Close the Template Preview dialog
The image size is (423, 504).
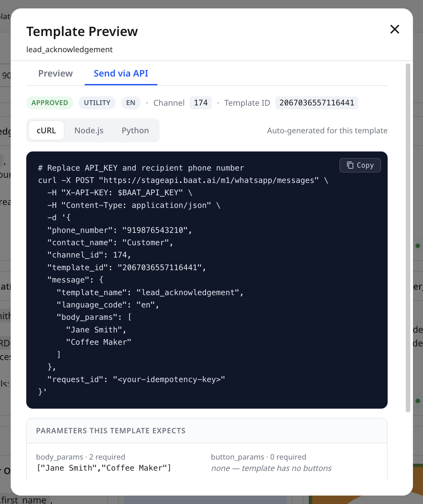click(394, 29)
